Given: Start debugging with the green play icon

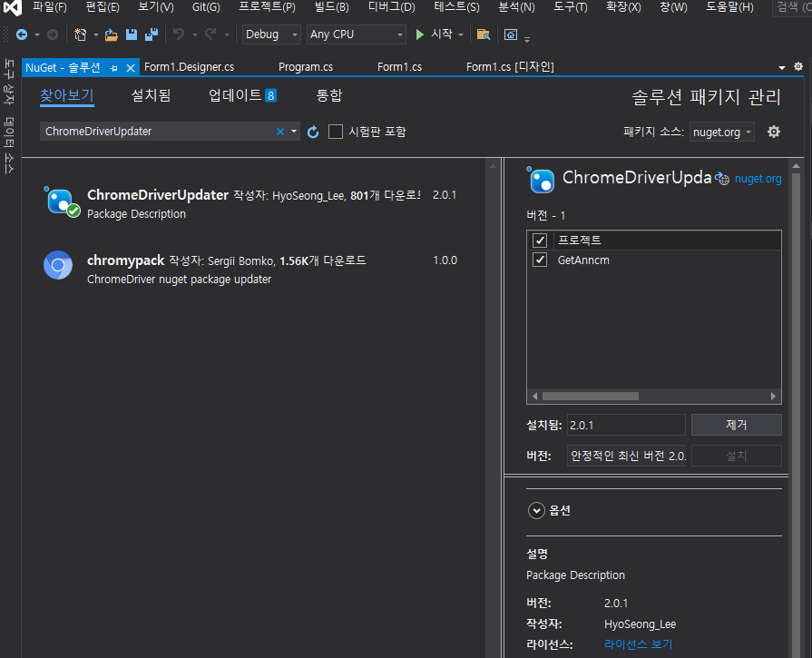Looking at the screenshot, I should 419,34.
